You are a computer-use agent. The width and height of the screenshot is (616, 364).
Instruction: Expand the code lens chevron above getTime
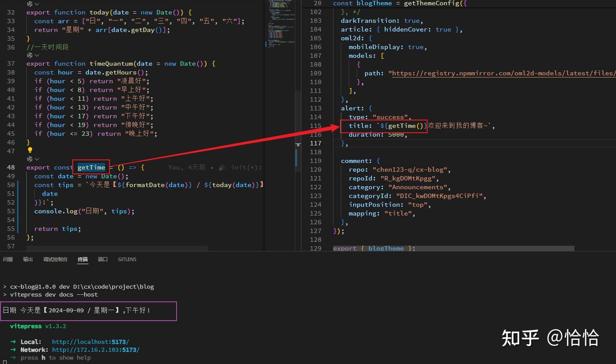pos(37,159)
